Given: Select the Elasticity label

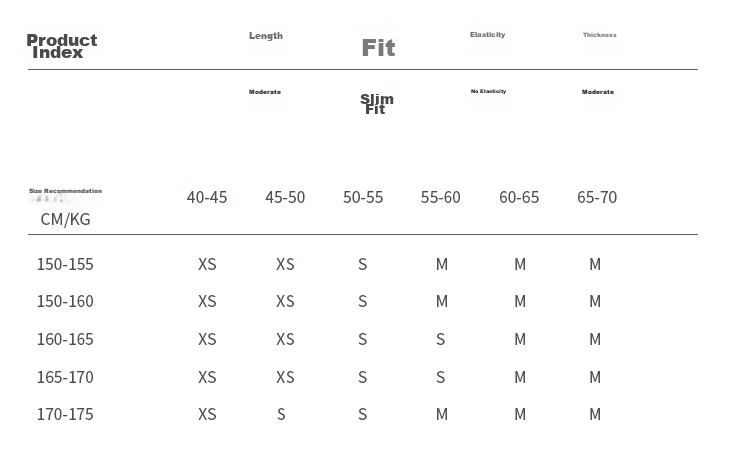Looking at the screenshot, I should click(487, 34).
